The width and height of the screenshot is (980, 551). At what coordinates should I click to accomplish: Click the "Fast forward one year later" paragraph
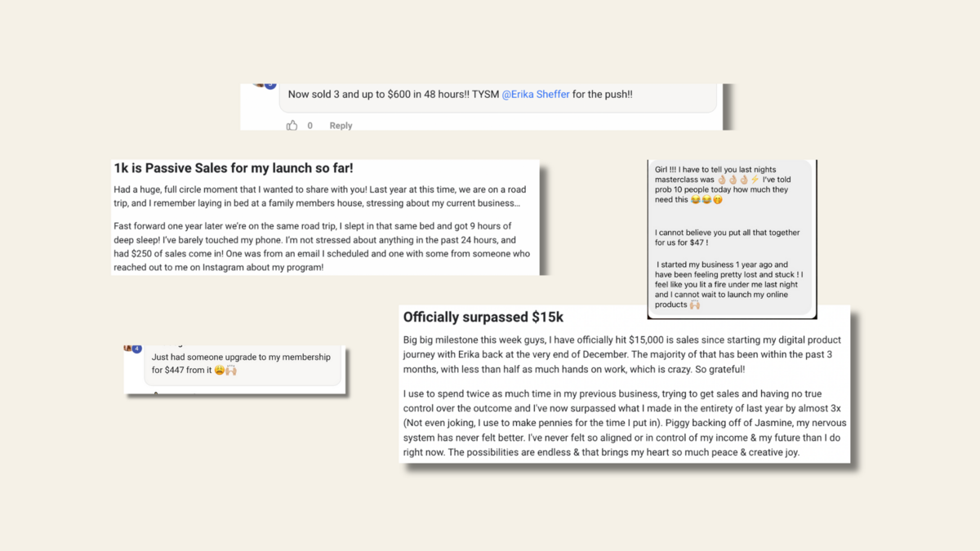[x=322, y=246]
